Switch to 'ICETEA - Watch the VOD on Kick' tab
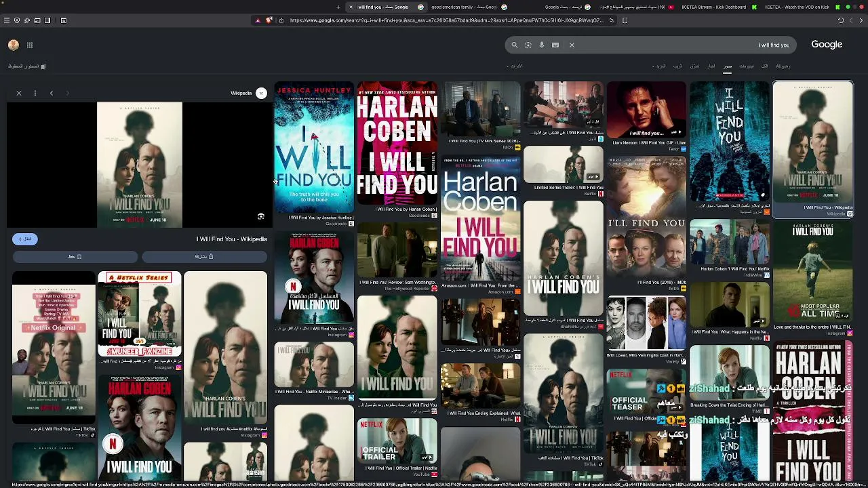This screenshot has width=868, height=488. tap(802, 7)
